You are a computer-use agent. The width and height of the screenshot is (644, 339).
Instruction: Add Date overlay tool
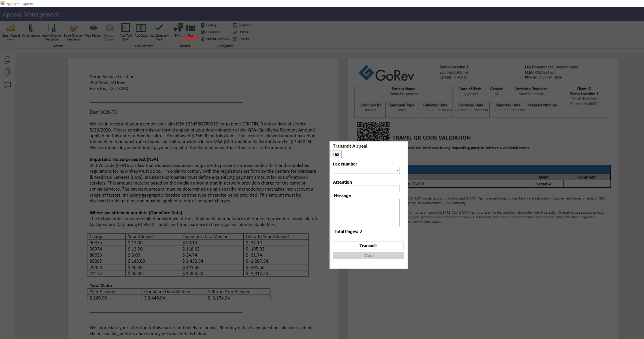pyautogui.click(x=141, y=30)
